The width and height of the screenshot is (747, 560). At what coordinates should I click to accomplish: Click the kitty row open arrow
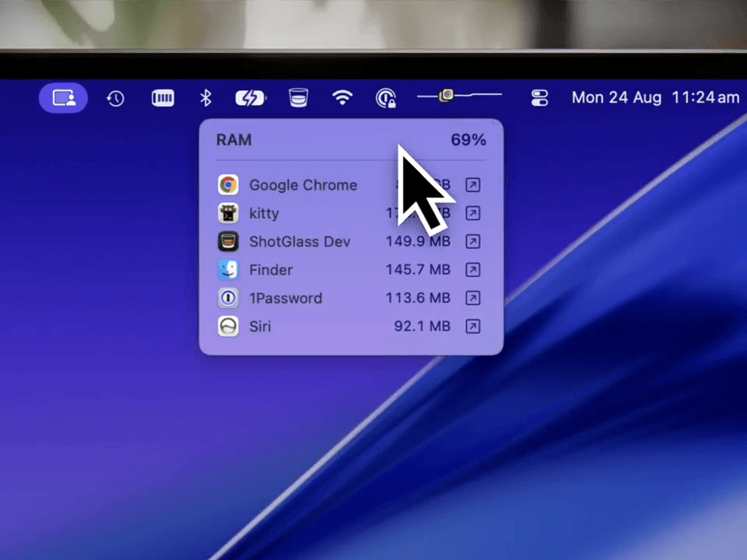click(x=472, y=213)
